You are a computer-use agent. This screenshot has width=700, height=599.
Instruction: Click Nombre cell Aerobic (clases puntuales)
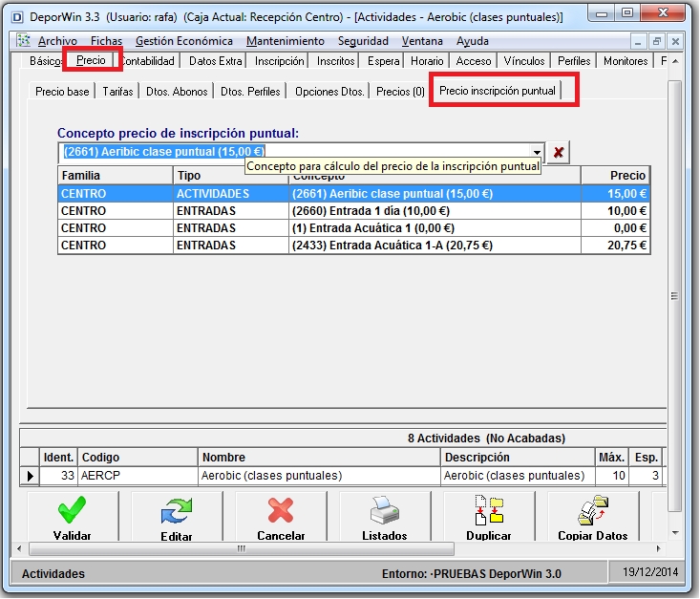coord(319,476)
